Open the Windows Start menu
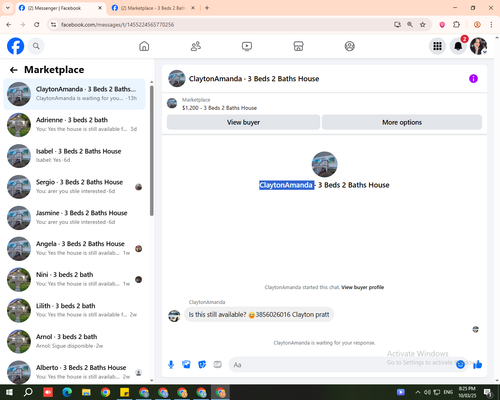 tap(9, 392)
